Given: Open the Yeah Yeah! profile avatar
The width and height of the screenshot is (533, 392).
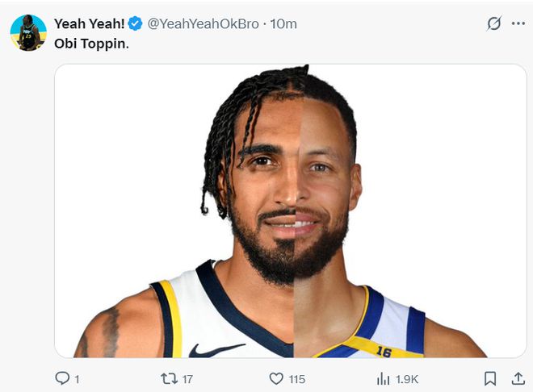Looking at the screenshot, I should pyautogui.click(x=28, y=33).
